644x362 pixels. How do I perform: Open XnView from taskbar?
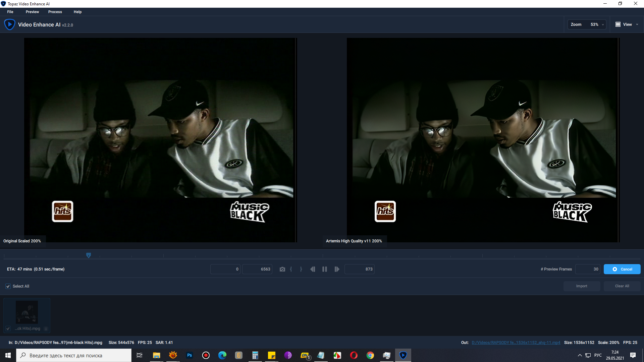click(x=173, y=355)
